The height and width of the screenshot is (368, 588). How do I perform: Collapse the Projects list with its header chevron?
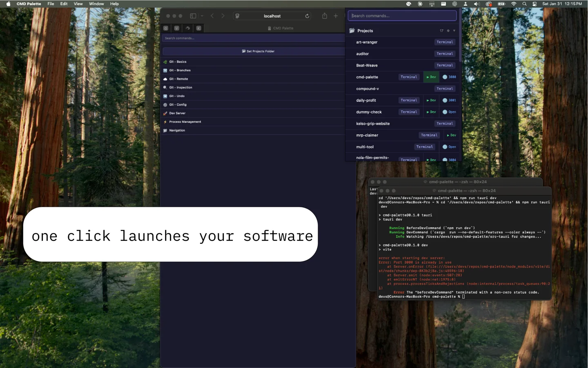(454, 30)
